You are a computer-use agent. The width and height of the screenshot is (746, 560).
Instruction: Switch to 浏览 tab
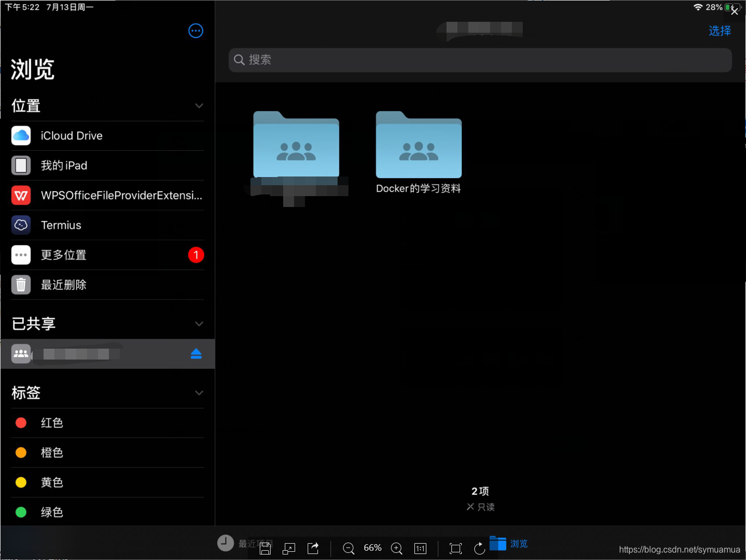pyautogui.click(x=509, y=544)
